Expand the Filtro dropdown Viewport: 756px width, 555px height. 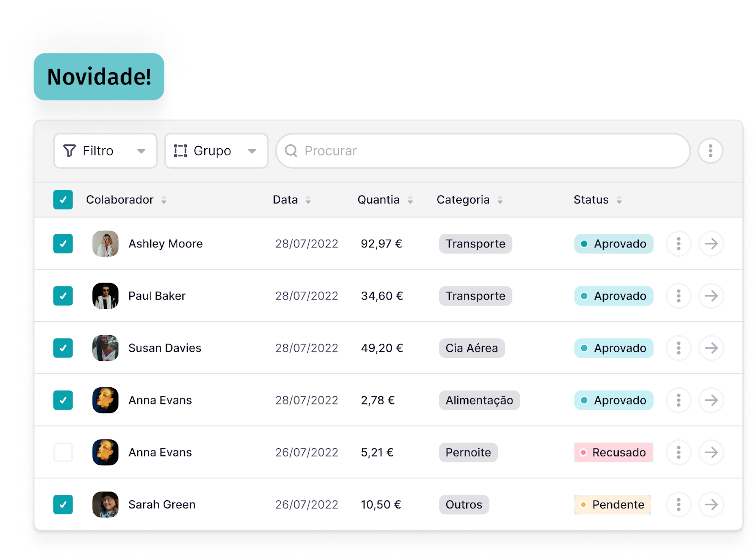tap(105, 151)
